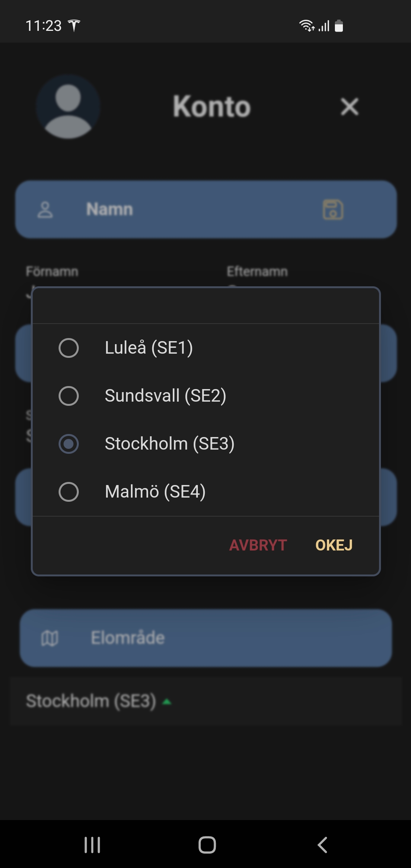This screenshot has width=411, height=868.
Task: Expand the Stockholm (SE3) dropdown selector
Action: (206, 701)
